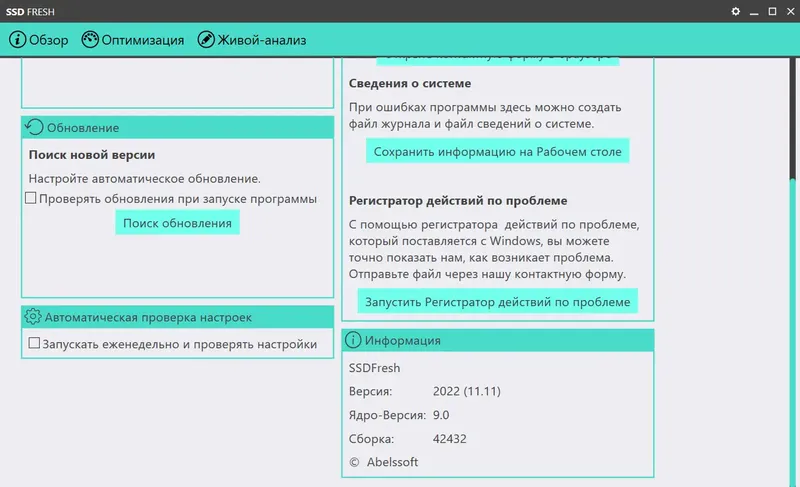800x487 pixels.
Task: Click the Поиск обновления button
Action: tap(178, 223)
